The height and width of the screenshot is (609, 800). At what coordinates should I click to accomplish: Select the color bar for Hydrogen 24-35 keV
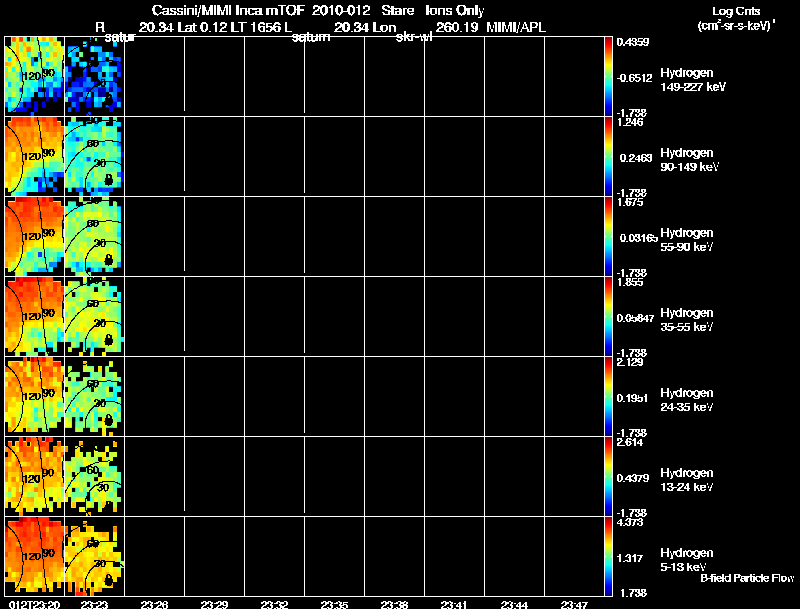(608, 396)
